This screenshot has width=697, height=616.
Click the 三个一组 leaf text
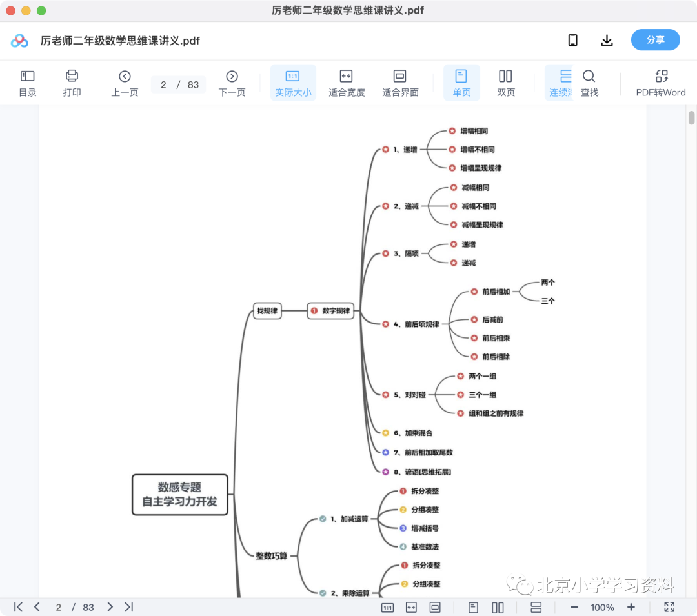coord(482,395)
